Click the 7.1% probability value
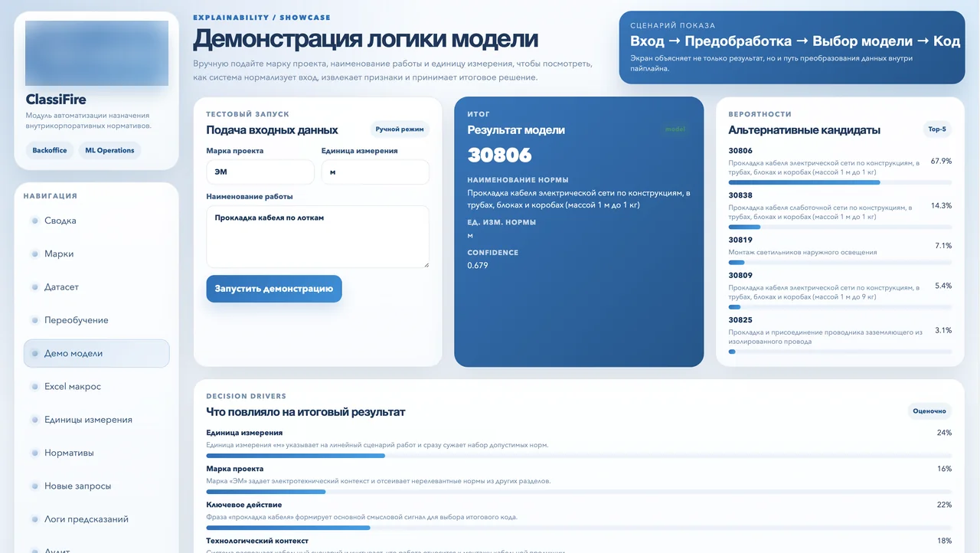 943,246
